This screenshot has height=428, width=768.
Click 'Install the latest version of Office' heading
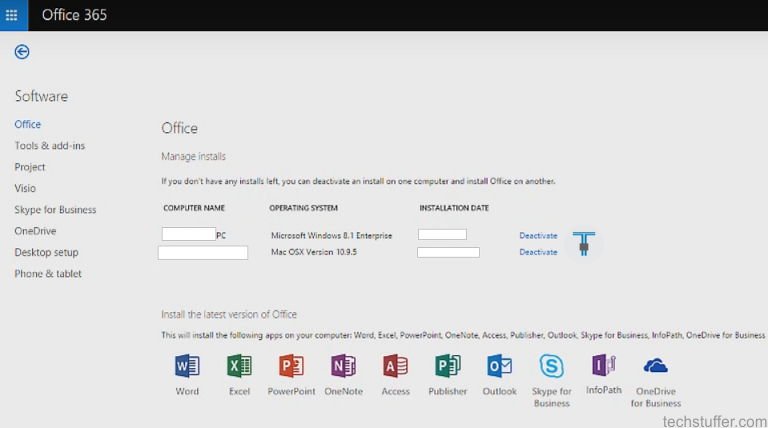(x=229, y=314)
